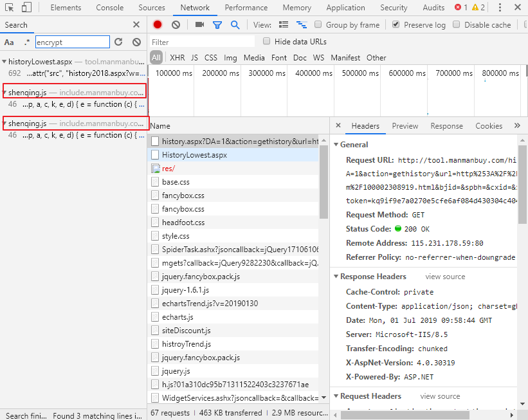
Task: Collapse historyLowest.aspx search result group
Action: (x=4, y=62)
